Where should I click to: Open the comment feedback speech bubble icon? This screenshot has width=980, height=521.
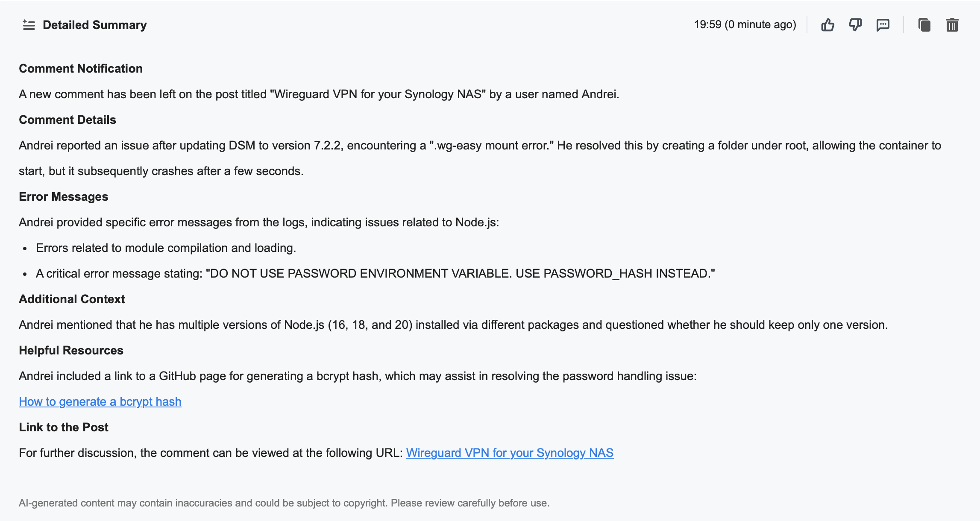tap(883, 25)
